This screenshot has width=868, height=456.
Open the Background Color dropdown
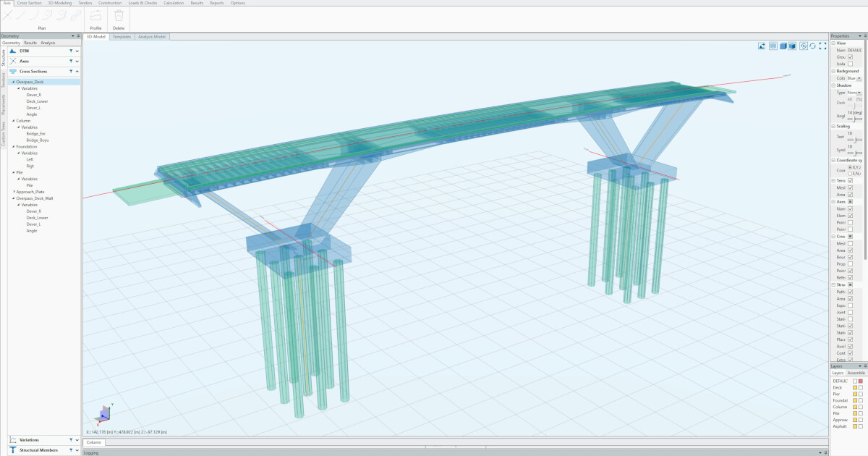[x=859, y=78]
